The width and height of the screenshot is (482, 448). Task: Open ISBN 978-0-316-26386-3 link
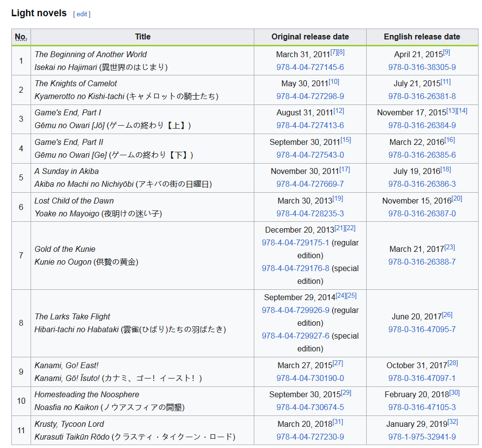point(422,184)
